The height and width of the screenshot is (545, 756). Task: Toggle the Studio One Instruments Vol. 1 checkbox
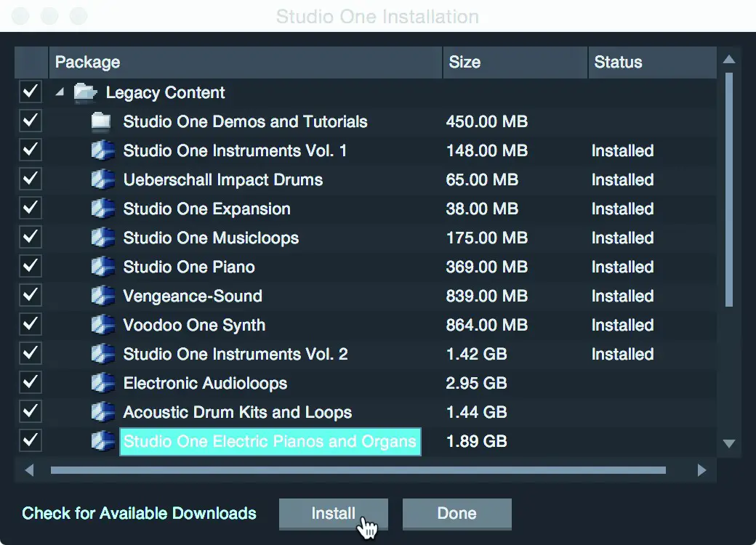click(31, 150)
